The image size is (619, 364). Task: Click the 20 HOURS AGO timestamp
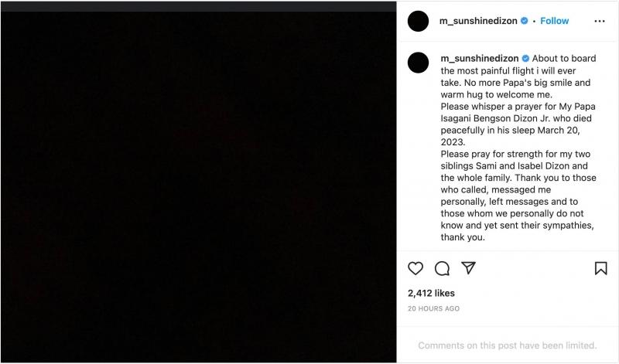tap(433, 308)
